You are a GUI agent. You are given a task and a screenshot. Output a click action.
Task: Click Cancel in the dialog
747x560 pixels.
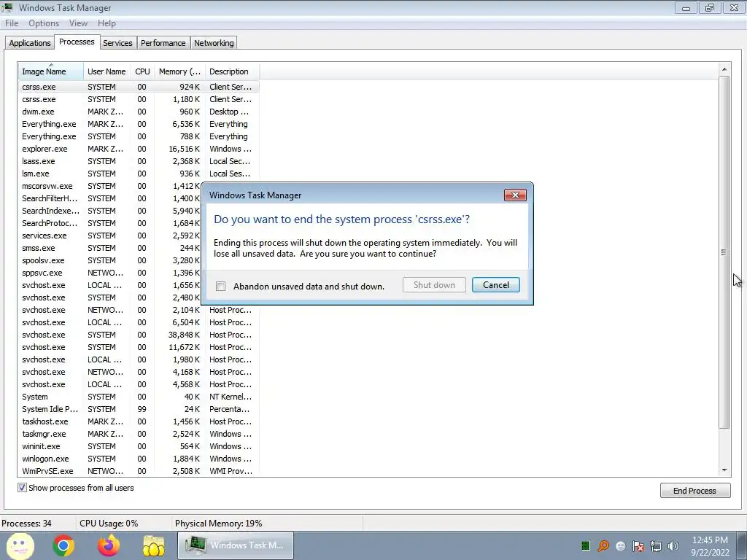pyautogui.click(x=496, y=285)
